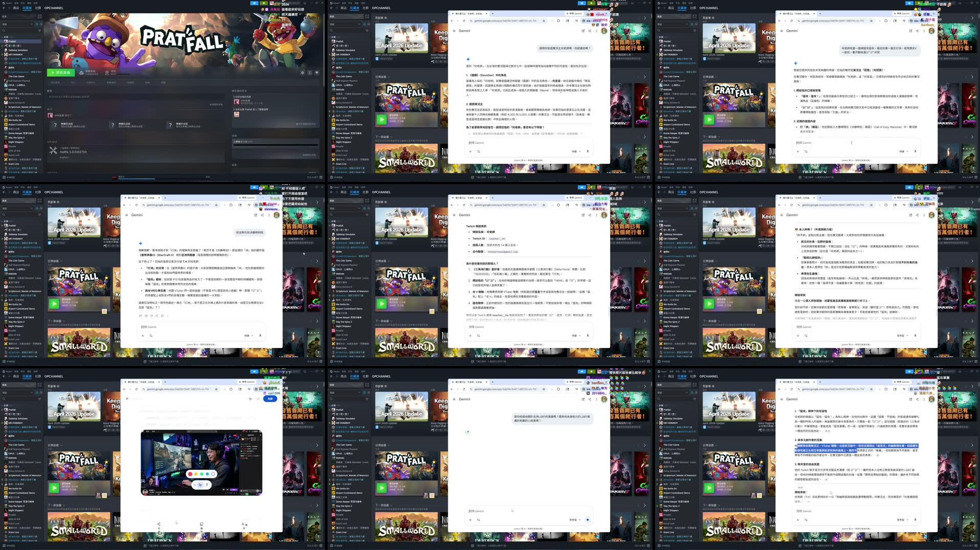Open Gemini hamburger menu, top-middle frame
The width and height of the screenshot is (980, 550).
[x=453, y=31]
